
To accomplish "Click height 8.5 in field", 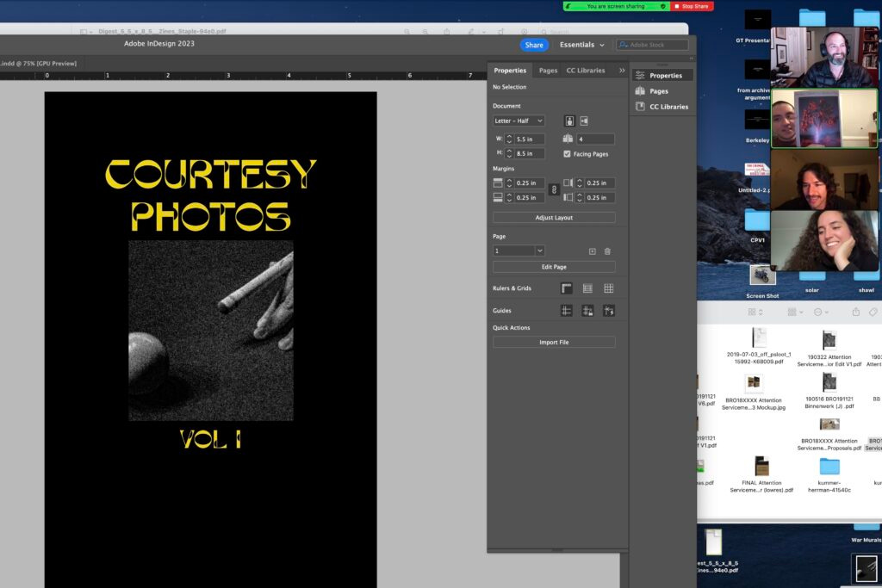I will tap(530, 153).
